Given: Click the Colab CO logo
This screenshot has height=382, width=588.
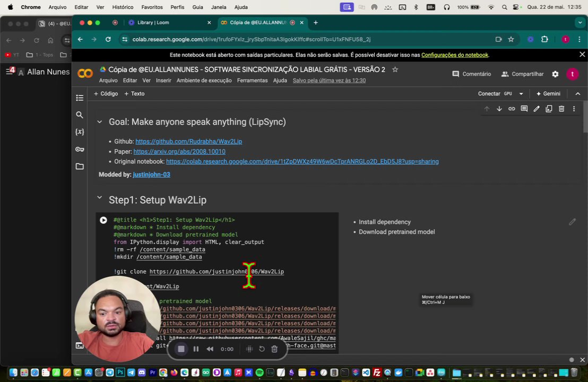Looking at the screenshot, I should tap(85, 73).
